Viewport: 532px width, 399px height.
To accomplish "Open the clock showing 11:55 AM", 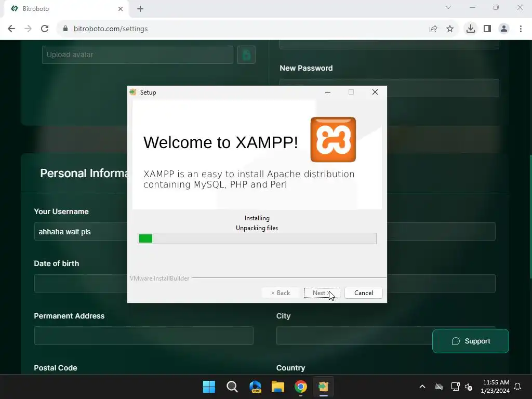I will coord(495,387).
